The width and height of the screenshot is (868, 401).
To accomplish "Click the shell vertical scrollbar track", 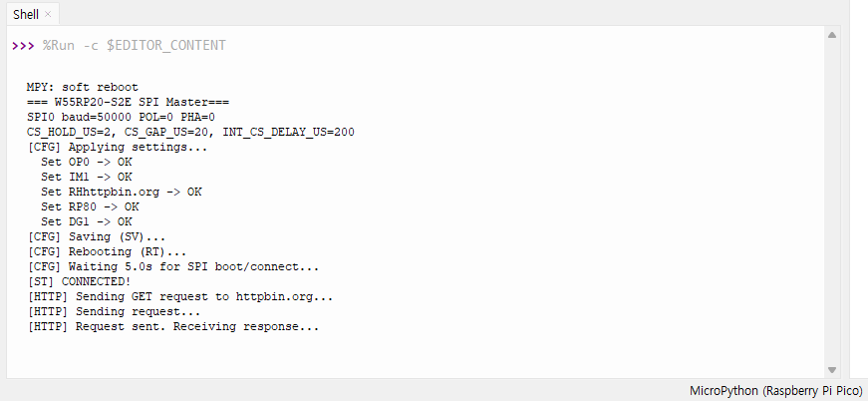I will pos(832,200).
